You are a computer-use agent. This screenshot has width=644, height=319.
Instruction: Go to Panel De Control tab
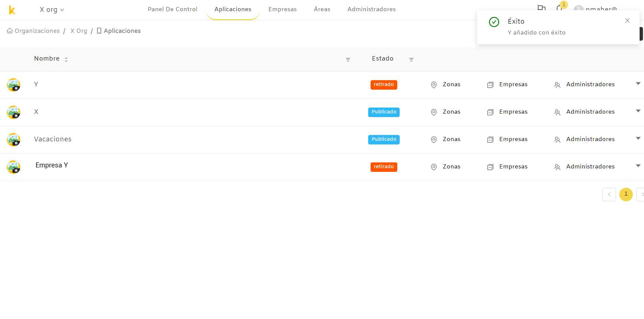(x=173, y=9)
